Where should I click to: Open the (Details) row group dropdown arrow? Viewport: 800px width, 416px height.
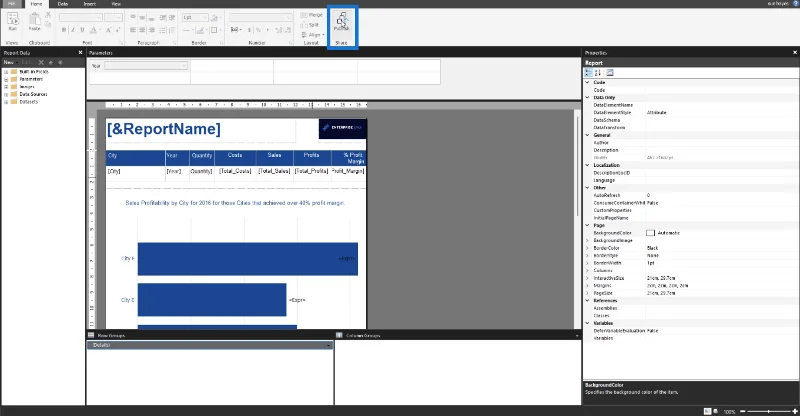[x=329, y=346]
